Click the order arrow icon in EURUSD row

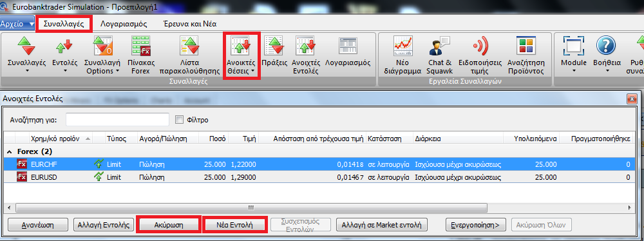pyautogui.click(x=98, y=177)
